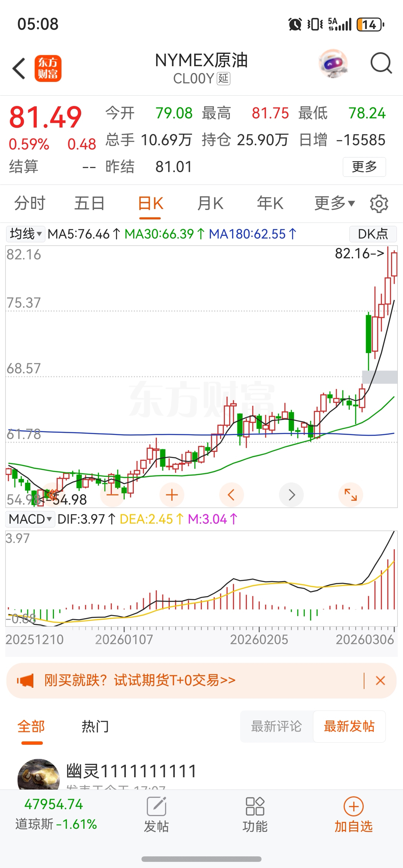Tap the latest price 81.49
The image size is (403, 868).
[45, 117]
